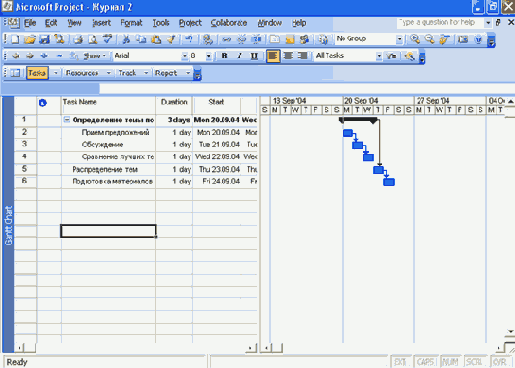
Task: Expand the Report guide dropdown arrow
Action: coord(188,73)
